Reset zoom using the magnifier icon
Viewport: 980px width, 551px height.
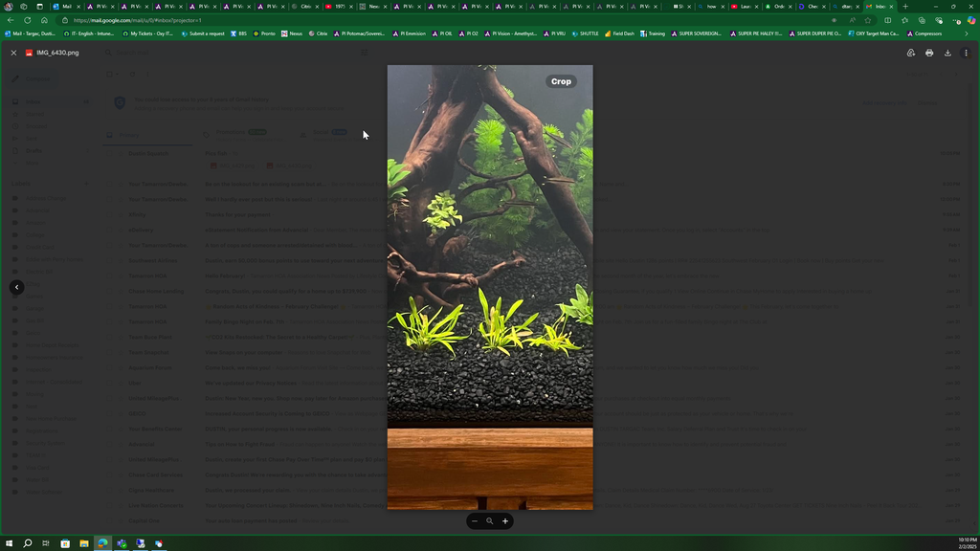tap(489, 521)
